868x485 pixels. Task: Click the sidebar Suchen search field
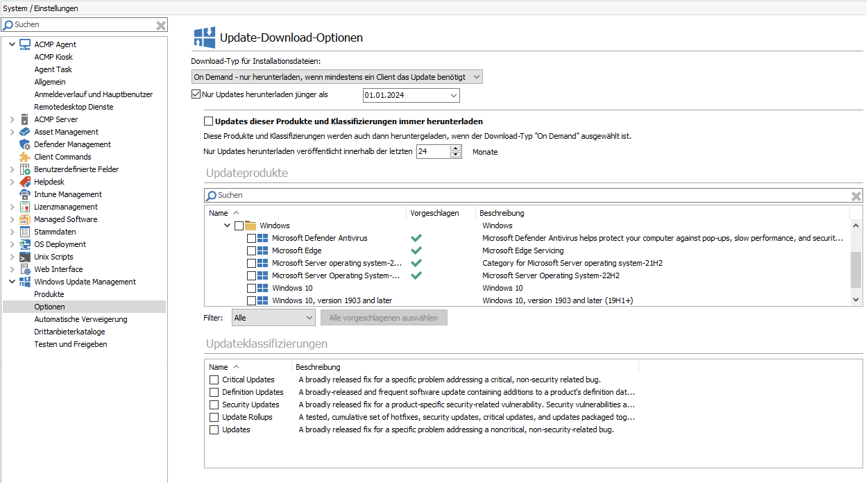coord(84,25)
